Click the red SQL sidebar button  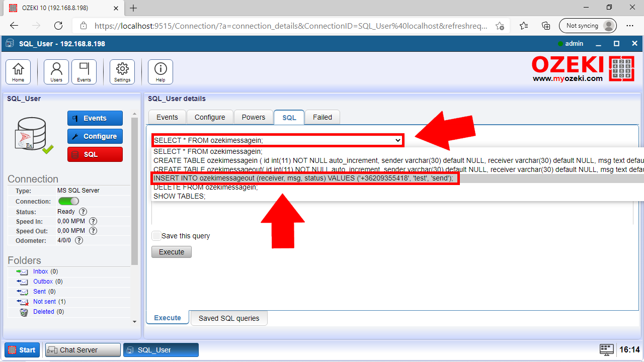(x=95, y=154)
